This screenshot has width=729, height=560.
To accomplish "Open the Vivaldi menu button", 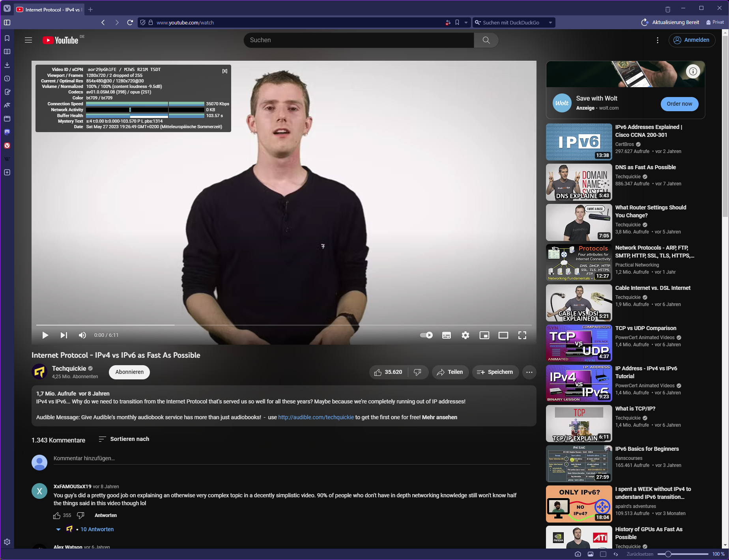I will 7,9.
